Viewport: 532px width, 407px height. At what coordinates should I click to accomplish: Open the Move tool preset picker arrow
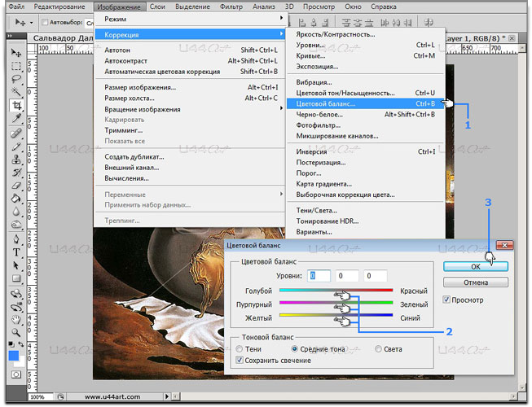[x=32, y=23]
